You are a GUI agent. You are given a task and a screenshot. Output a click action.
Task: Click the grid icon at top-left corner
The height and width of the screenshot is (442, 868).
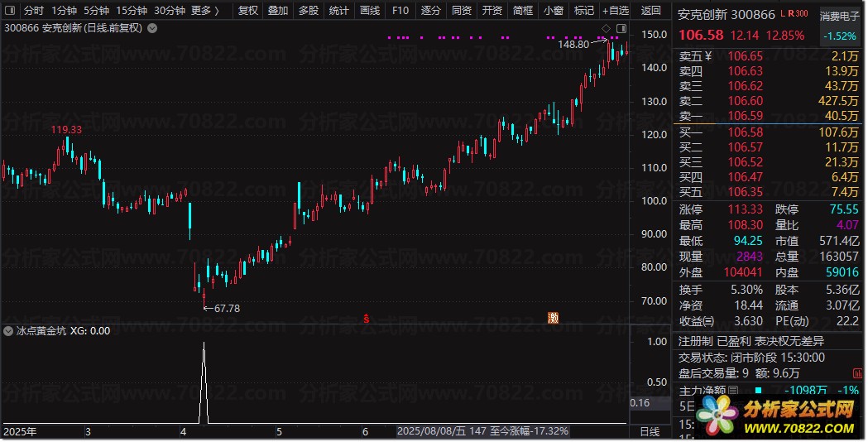(9, 11)
